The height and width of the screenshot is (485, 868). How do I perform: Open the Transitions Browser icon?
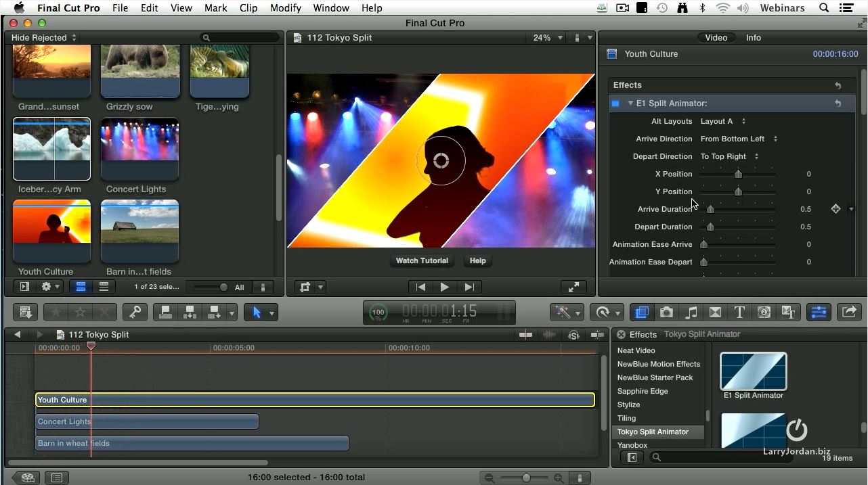[715, 312]
